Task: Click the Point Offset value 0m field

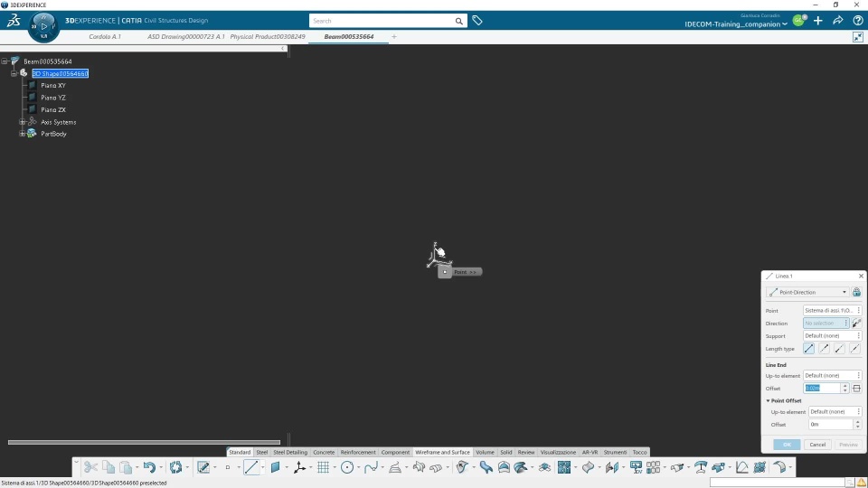Action: click(x=830, y=425)
